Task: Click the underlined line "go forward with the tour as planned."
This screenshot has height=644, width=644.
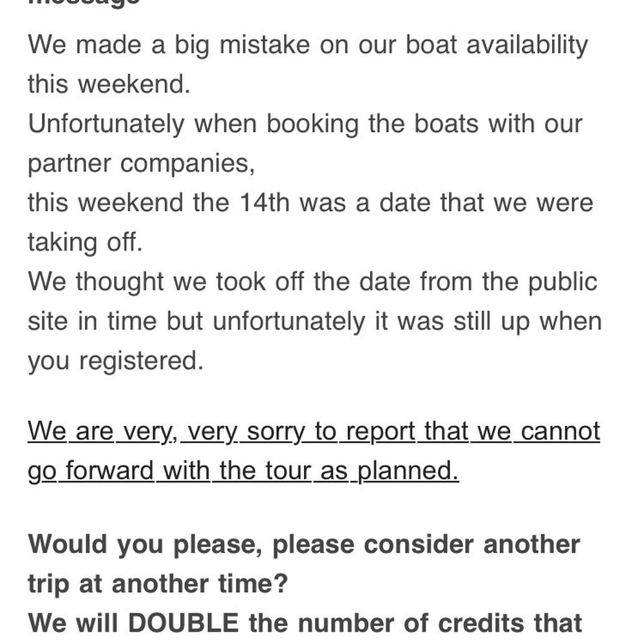Action: 243,471
